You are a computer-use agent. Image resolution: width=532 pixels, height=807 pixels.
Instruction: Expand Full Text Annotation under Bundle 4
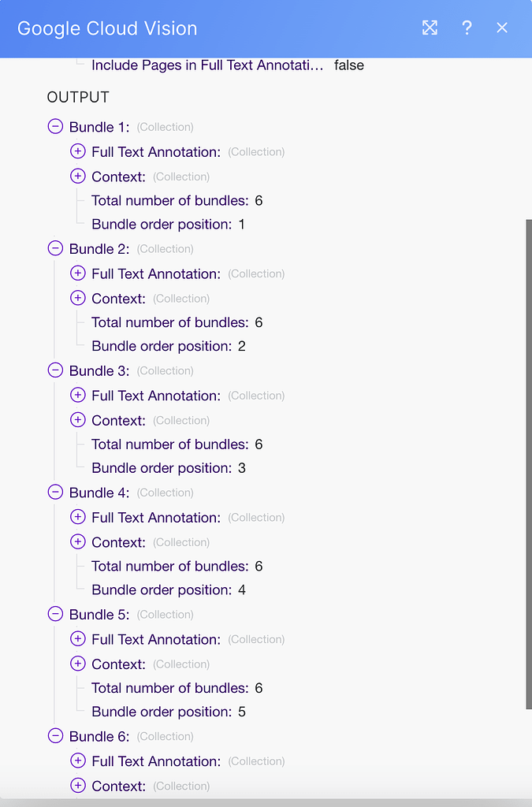click(x=77, y=517)
